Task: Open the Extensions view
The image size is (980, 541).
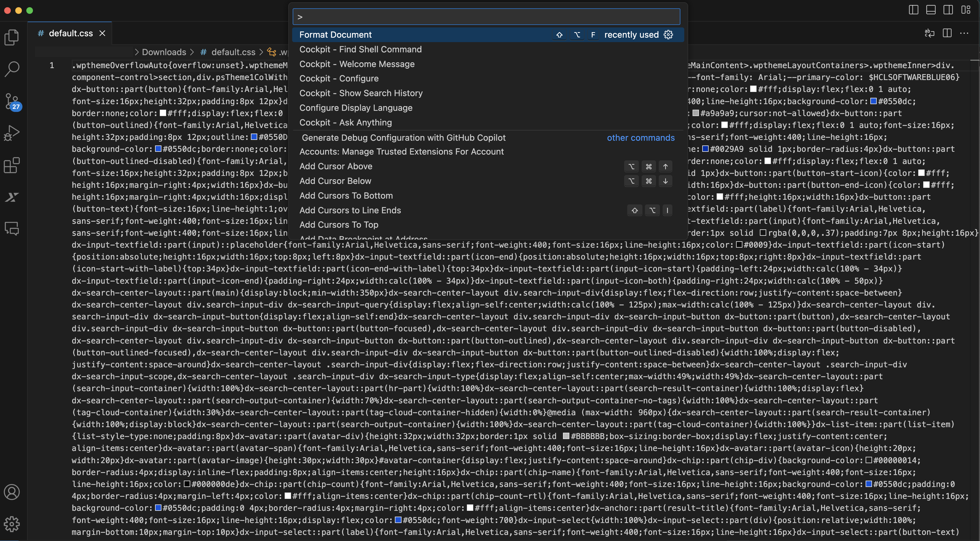Action: (x=11, y=165)
